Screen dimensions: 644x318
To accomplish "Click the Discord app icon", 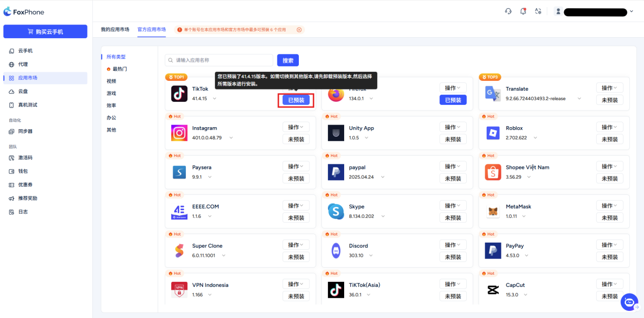I will point(336,250).
